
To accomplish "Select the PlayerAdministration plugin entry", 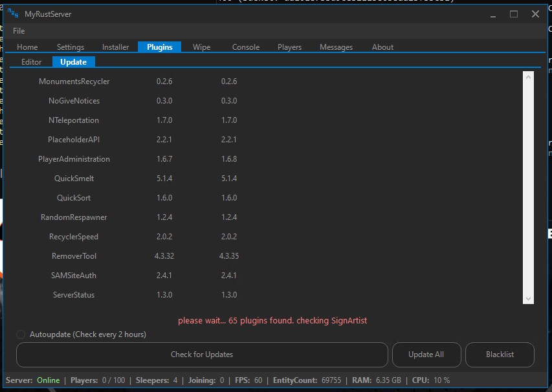I will pos(74,159).
